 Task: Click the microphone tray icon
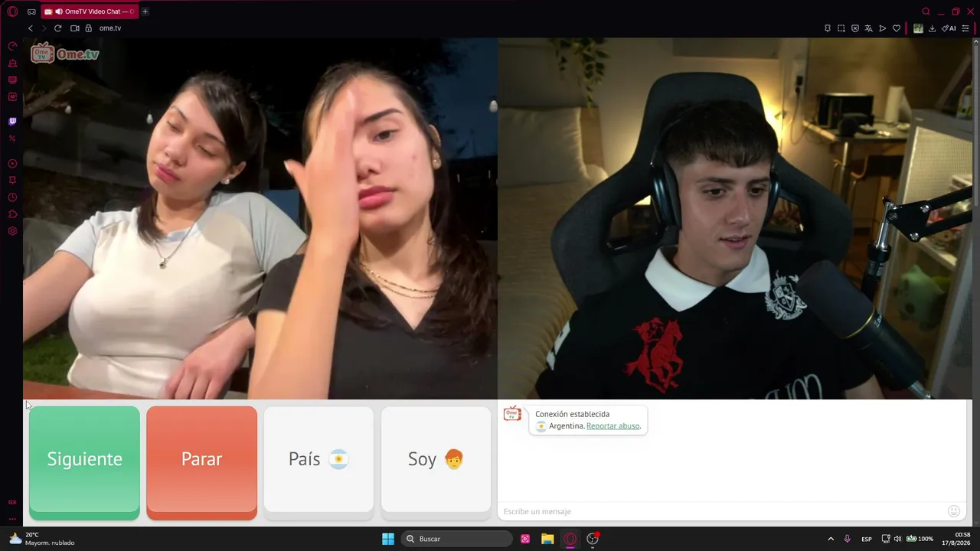point(848,539)
